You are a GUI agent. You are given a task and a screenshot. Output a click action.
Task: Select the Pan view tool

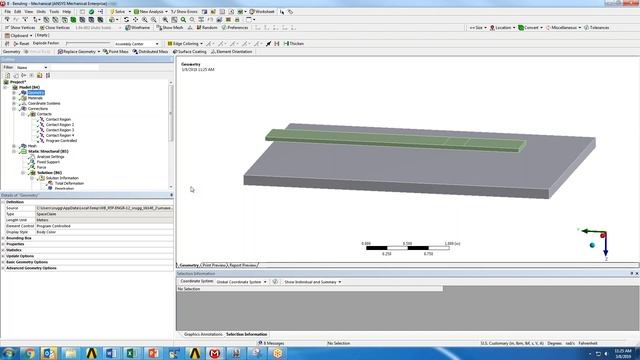click(136, 20)
